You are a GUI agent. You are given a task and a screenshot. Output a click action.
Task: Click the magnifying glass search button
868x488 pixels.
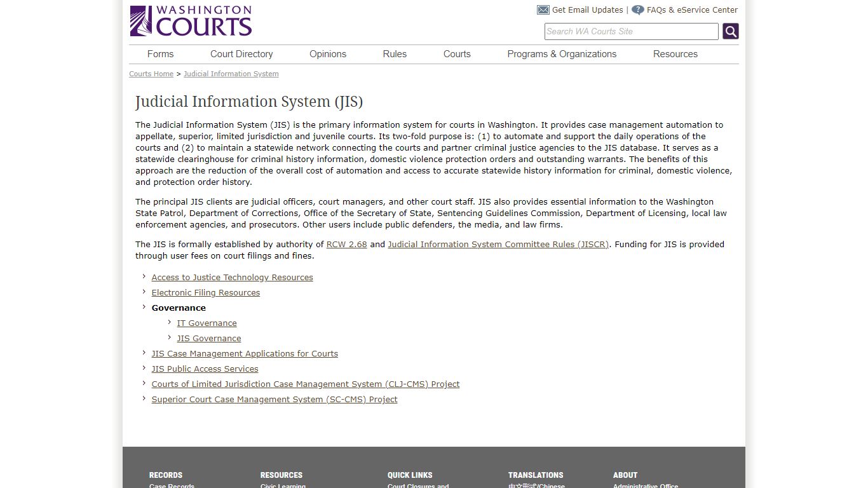(731, 31)
